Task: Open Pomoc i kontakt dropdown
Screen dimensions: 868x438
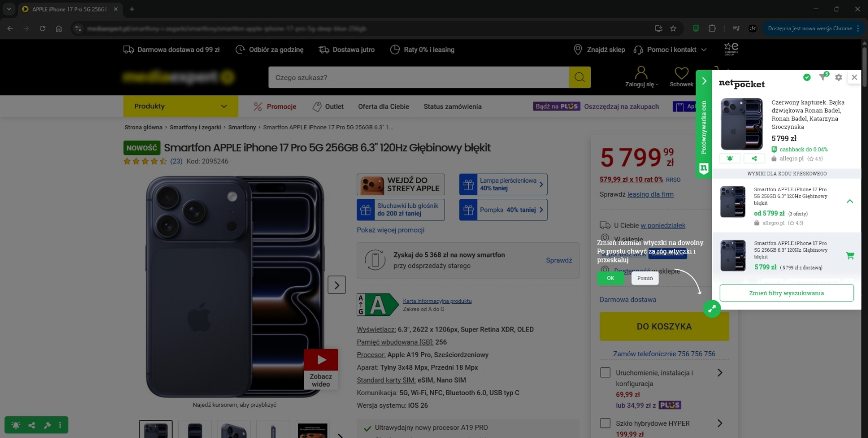Action: pyautogui.click(x=671, y=50)
